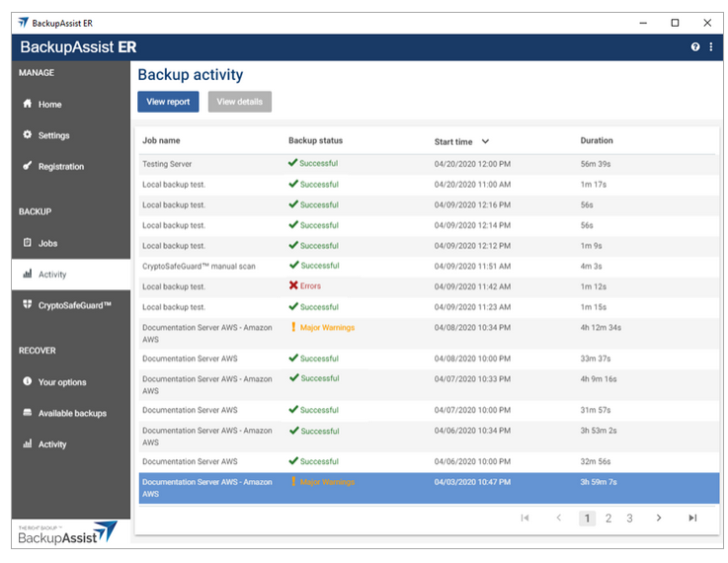
Task: Click the Home house icon in sidebar
Action: (28, 104)
